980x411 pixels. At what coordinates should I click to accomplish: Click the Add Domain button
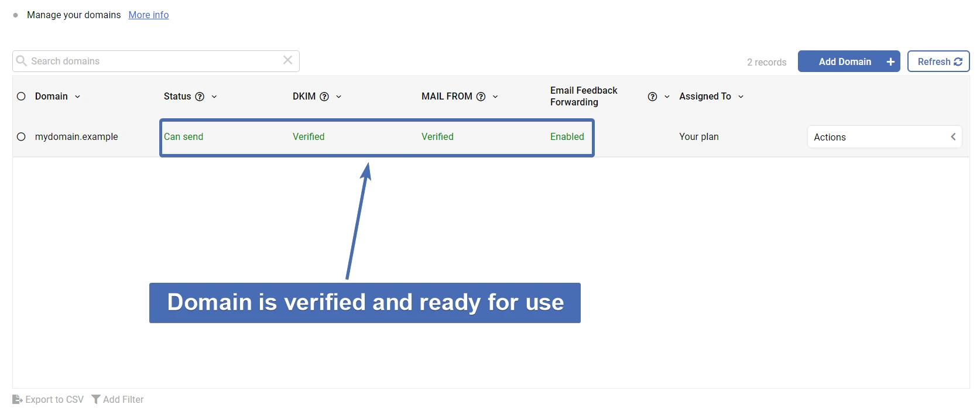pyautogui.click(x=849, y=61)
